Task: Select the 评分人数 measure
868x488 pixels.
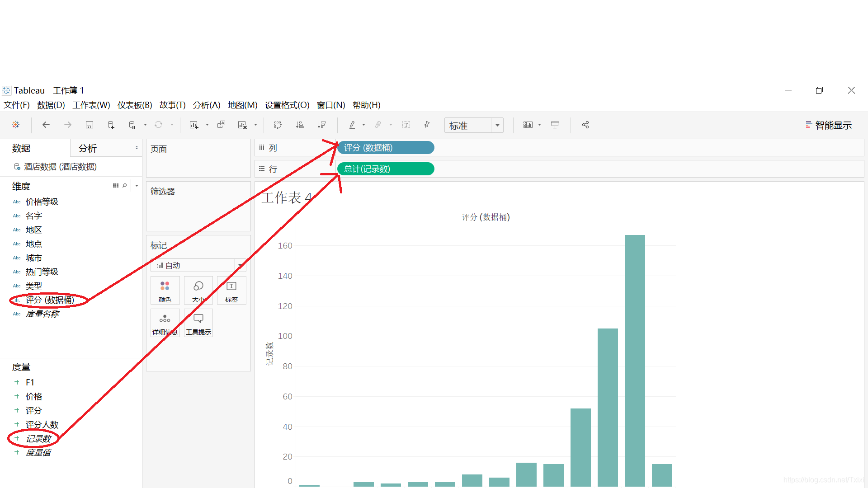Action: tap(42, 424)
